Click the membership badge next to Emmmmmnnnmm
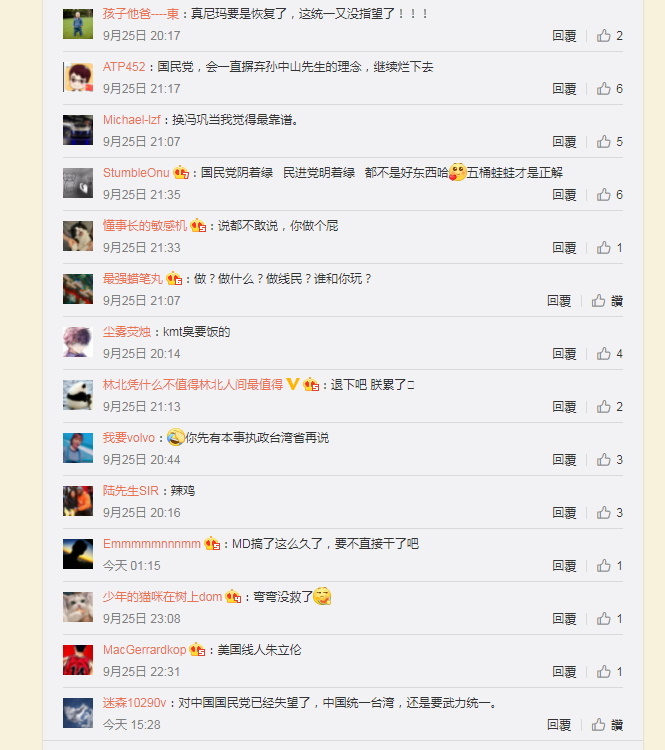 [212, 544]
